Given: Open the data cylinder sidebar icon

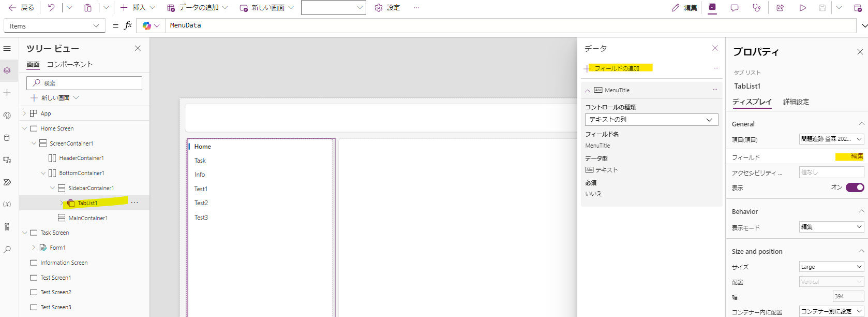Looking at the screenshot, I should click(x=7, y=138).
